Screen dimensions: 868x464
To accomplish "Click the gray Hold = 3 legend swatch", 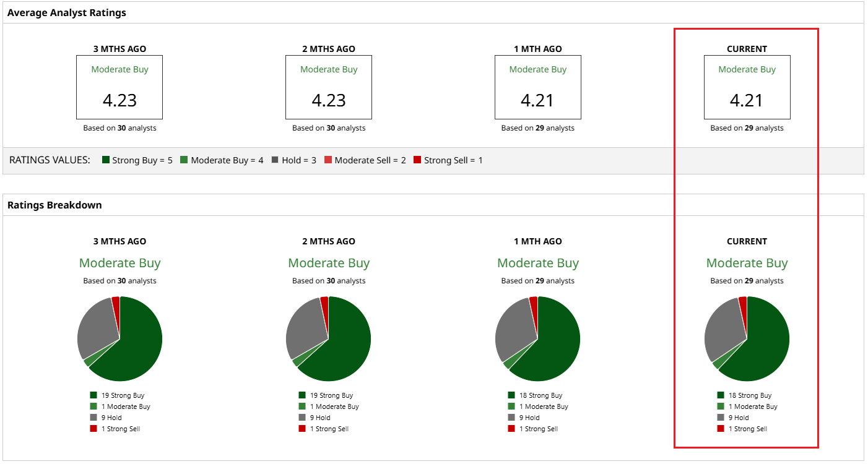I will click(x=275, y=160).
